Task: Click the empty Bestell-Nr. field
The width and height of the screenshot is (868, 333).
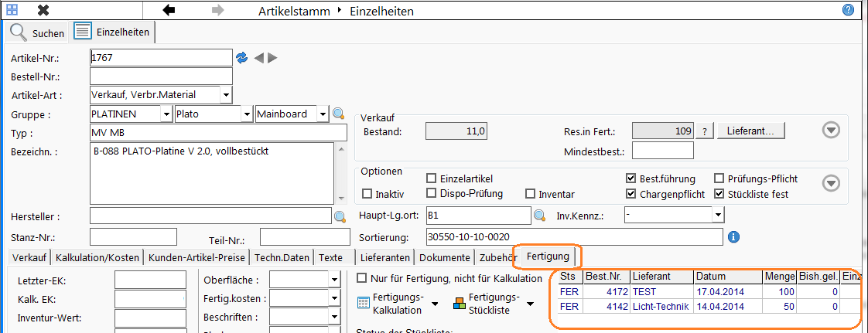Action: click(161, 76)
